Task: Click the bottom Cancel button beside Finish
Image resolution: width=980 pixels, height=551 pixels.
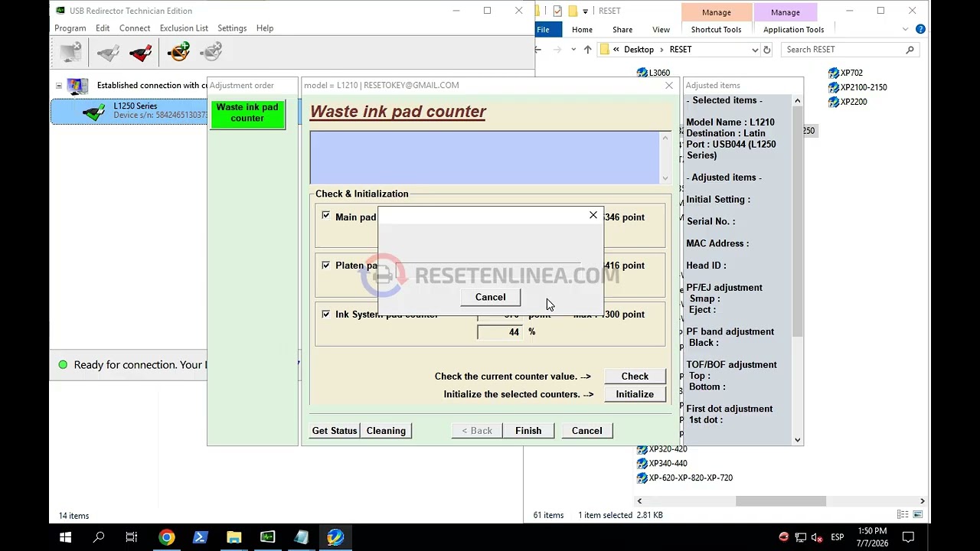Action: [587, 431]
